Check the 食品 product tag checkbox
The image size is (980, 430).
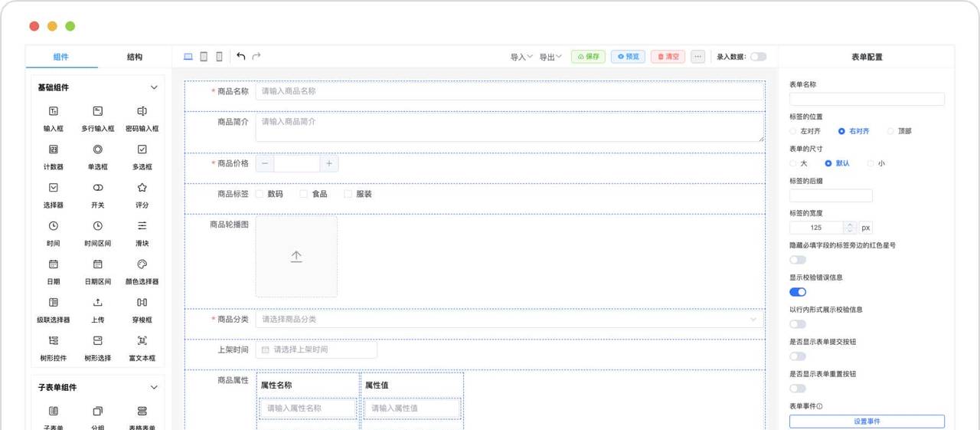pyautogui.click(x=304, y=194)
